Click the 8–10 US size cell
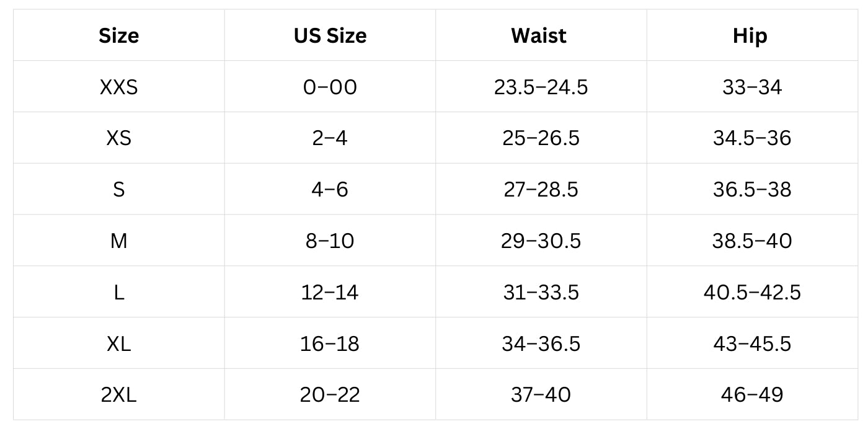 click(330, 241)
